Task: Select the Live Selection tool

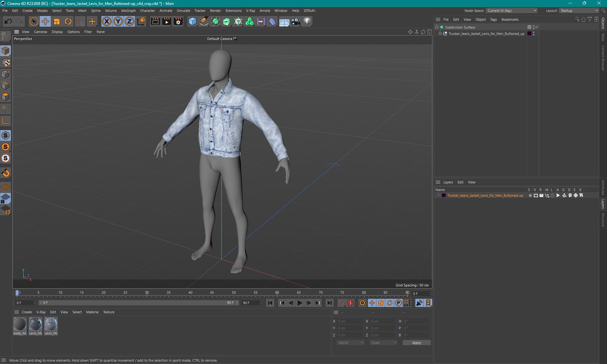Action: coord(34,22)
